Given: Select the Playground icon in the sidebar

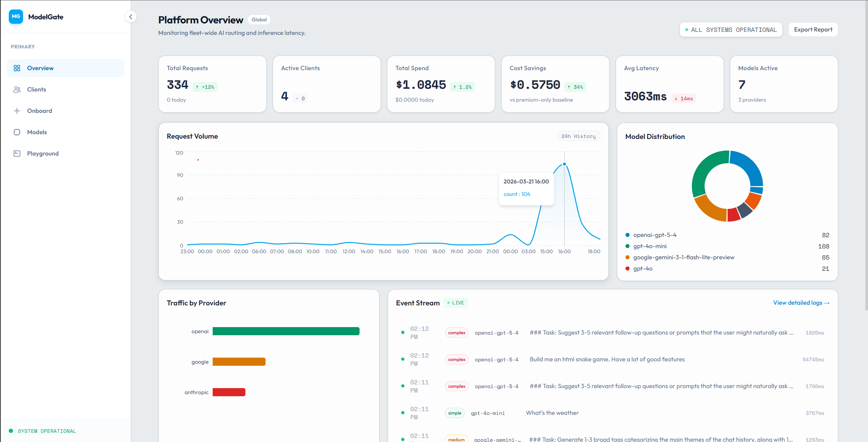Looking at the screenshot, I should [17, 153].
